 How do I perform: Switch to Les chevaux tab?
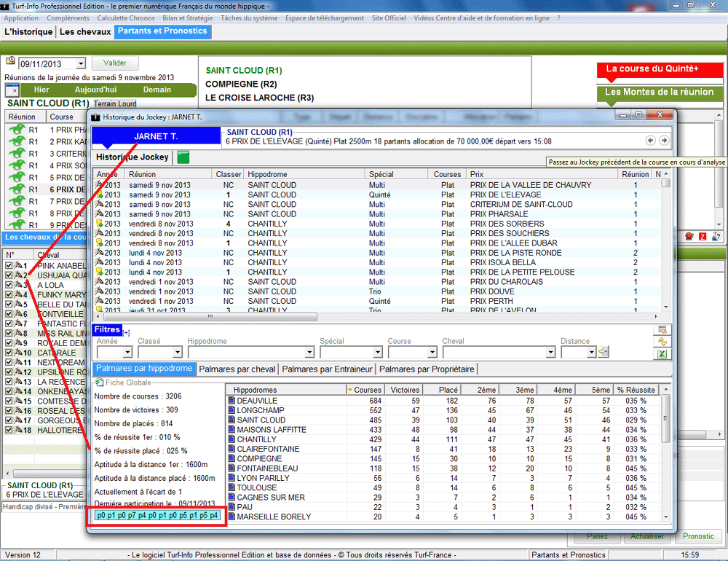(85, 31)
